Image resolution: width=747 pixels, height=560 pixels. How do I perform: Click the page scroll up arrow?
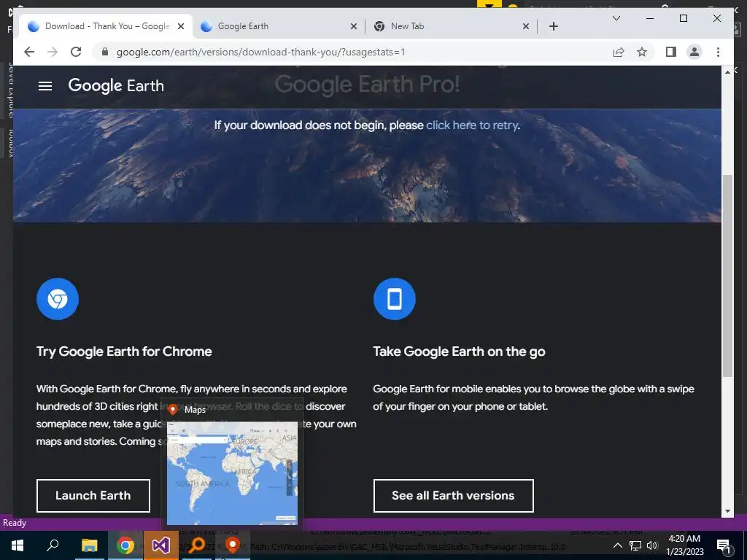pyautogui.click(x=727, y=72)
